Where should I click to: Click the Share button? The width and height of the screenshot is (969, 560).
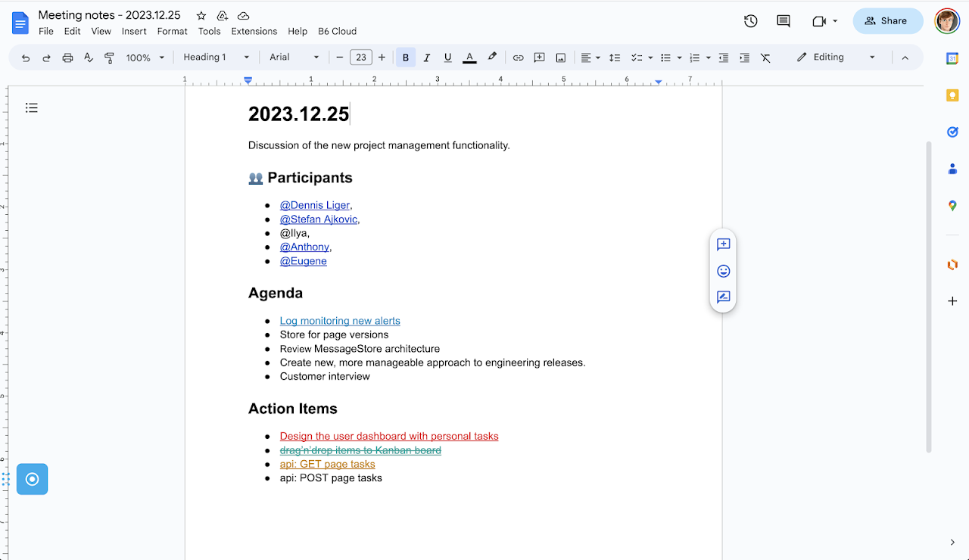coord(888,21)
